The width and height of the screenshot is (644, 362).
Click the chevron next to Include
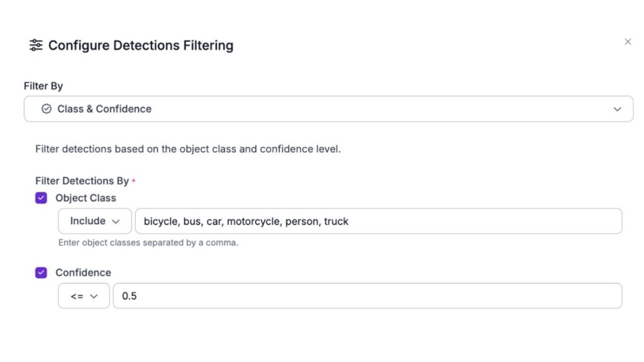tap(116, 222)
